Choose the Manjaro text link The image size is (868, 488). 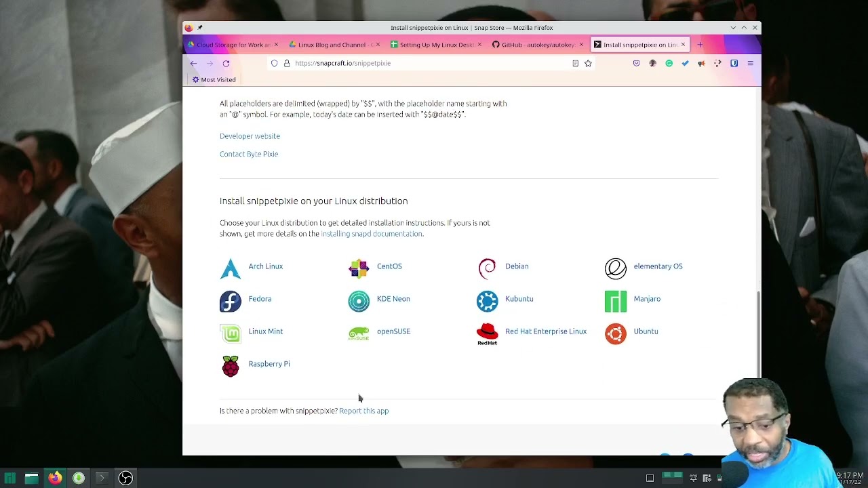[x=647, y=299]
